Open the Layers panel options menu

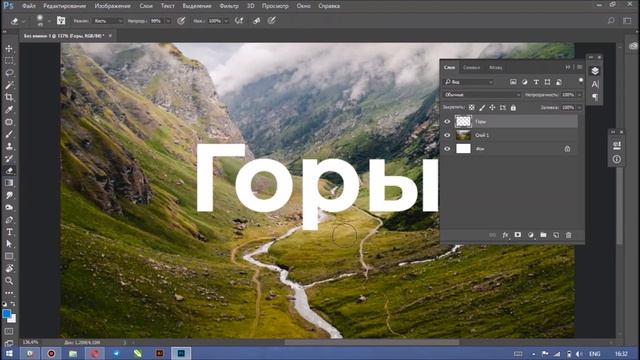[x=580, y=67]
